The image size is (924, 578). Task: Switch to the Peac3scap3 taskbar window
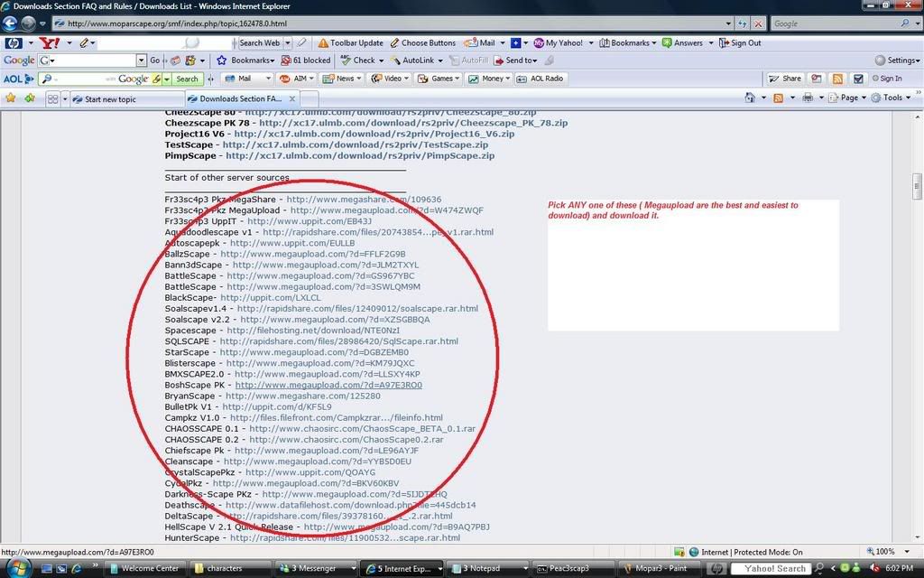[573, 569]
